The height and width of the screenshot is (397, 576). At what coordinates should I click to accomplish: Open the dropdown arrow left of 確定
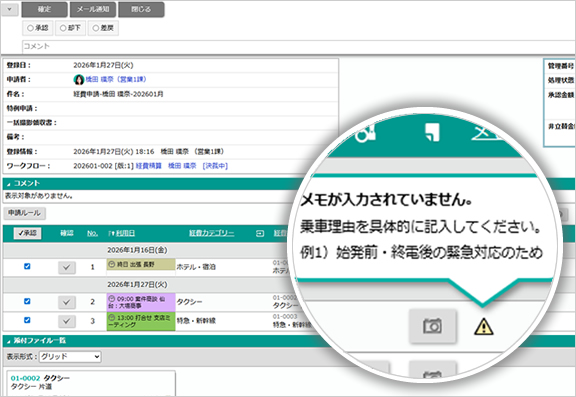click(10, 10)
